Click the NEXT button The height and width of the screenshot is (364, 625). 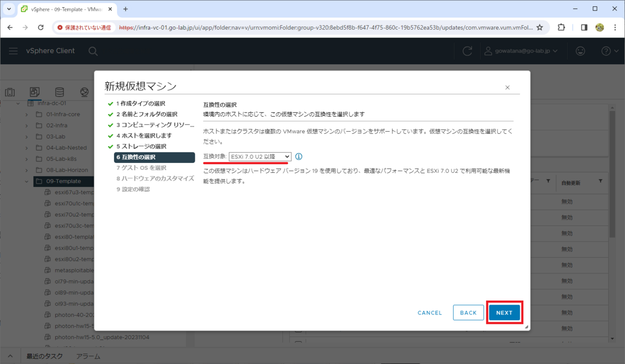(504, 312)
